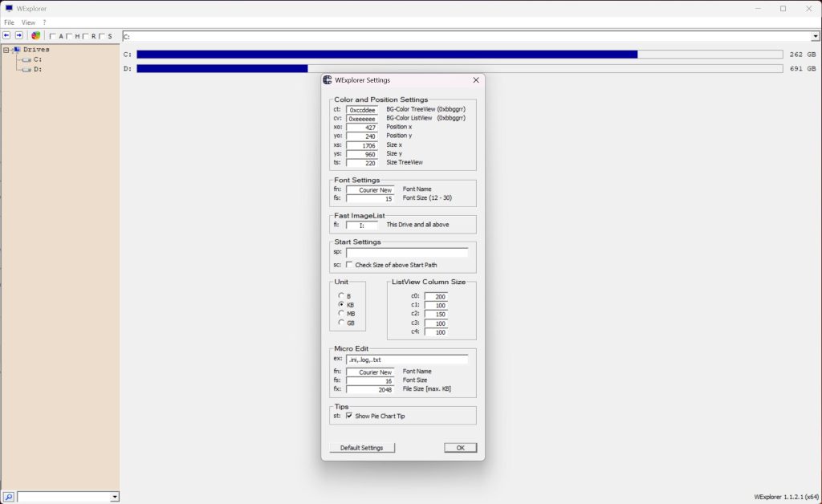Click OK in settings dialog
Screen dimensions: 822x504
coord(460,447)
